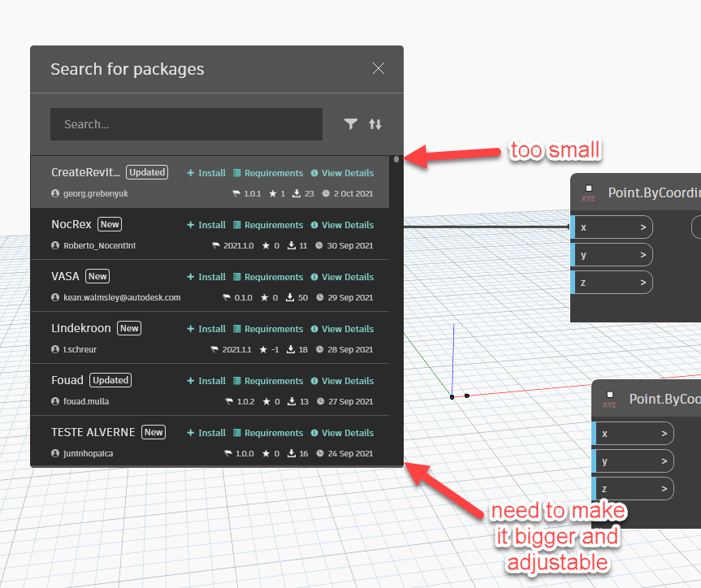Click the New badge beside Lindekroon
Image resolution: width=701 pixels, height=588 pixels.
click(129, 328)
